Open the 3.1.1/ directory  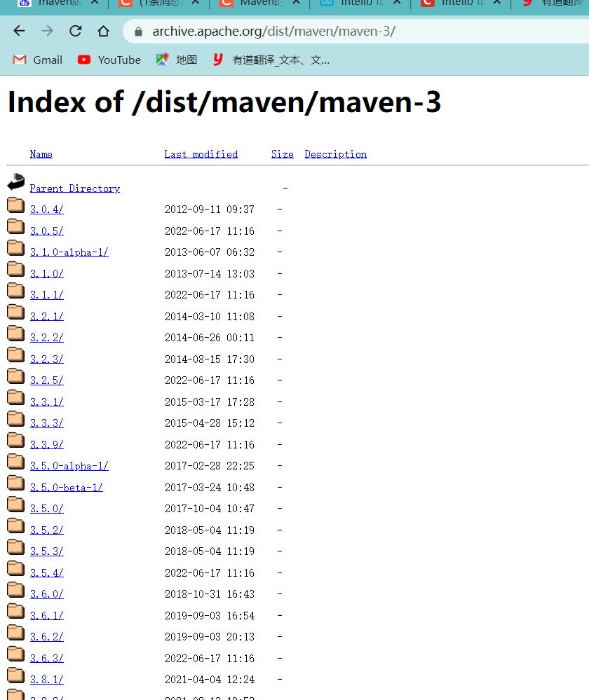coord(47,295)
